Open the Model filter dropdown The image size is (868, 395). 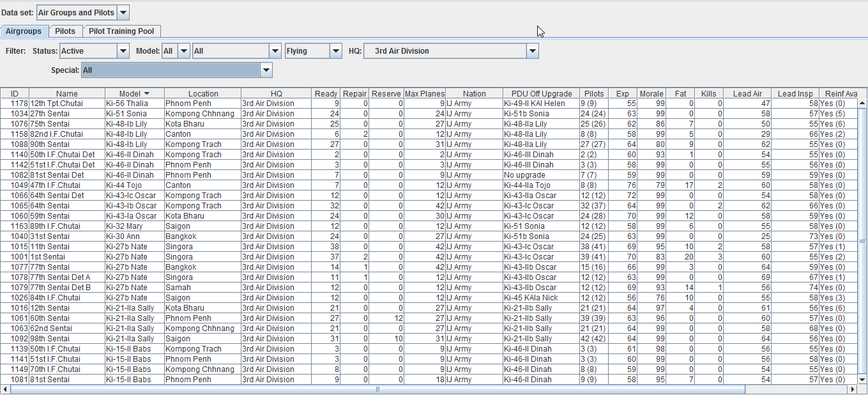(183, 50)
